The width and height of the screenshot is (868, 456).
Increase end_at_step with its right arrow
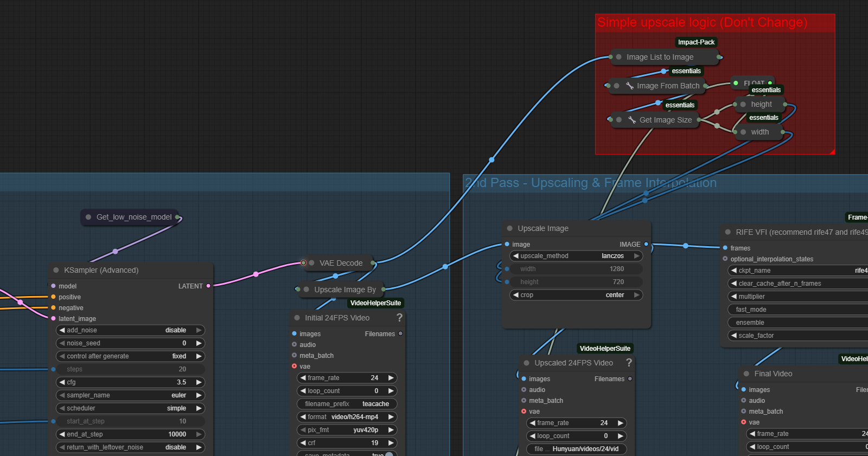[199, 434]
